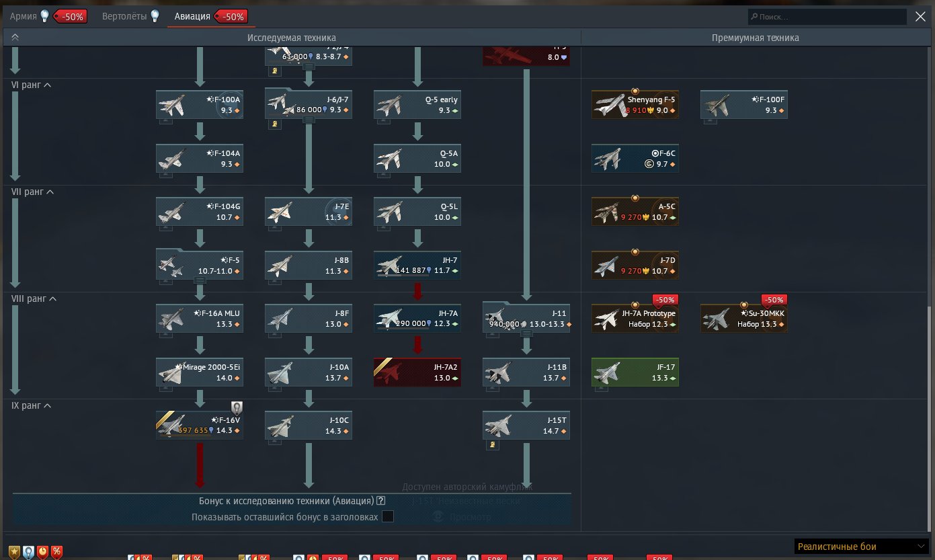Click the lightbulb icon on the Армия tab
This screenshot has height=560, width=935.
pos(45,15)
